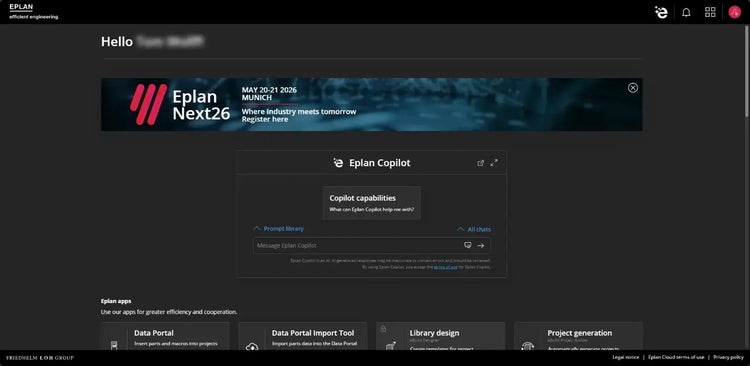Expand the All chats list

click(474, 229)
